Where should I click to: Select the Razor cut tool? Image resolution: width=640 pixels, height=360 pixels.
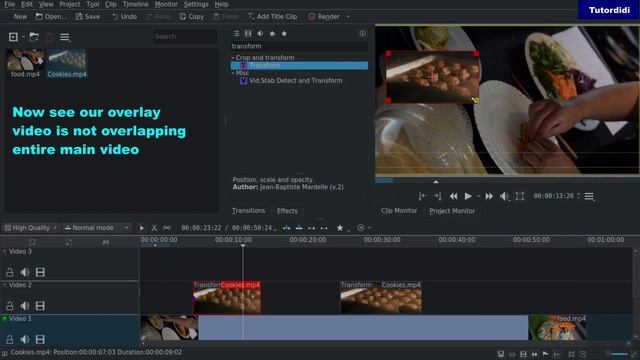pos(154,228)
